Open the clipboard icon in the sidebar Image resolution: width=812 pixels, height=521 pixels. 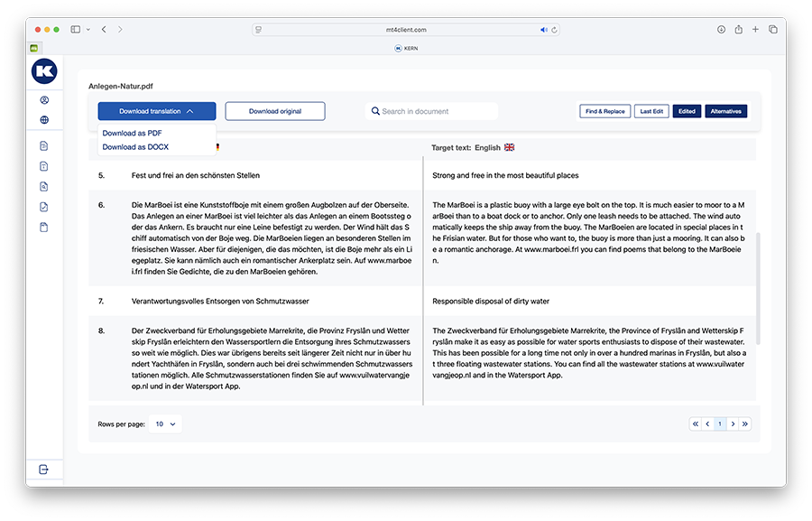pyautogui.click(x=44, y=227)
